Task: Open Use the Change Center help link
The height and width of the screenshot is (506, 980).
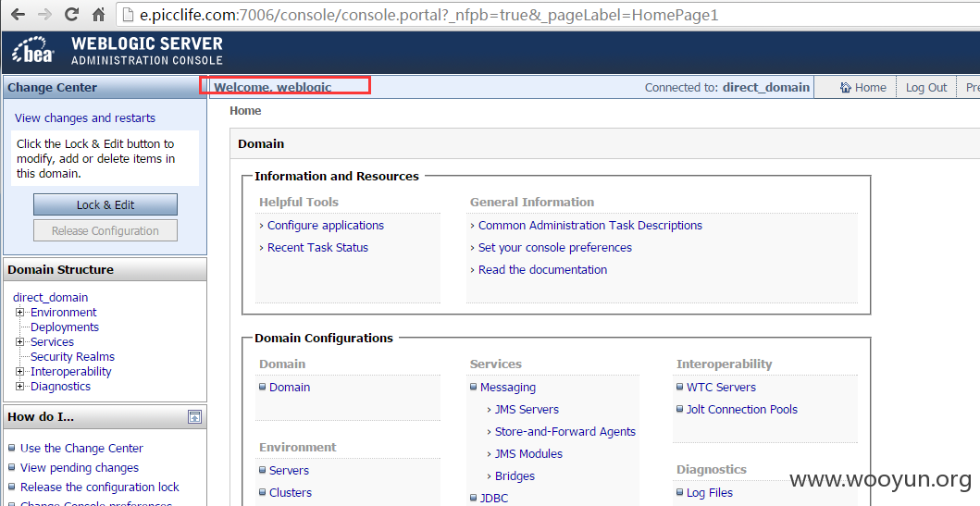Action: (x=81, y=448)
